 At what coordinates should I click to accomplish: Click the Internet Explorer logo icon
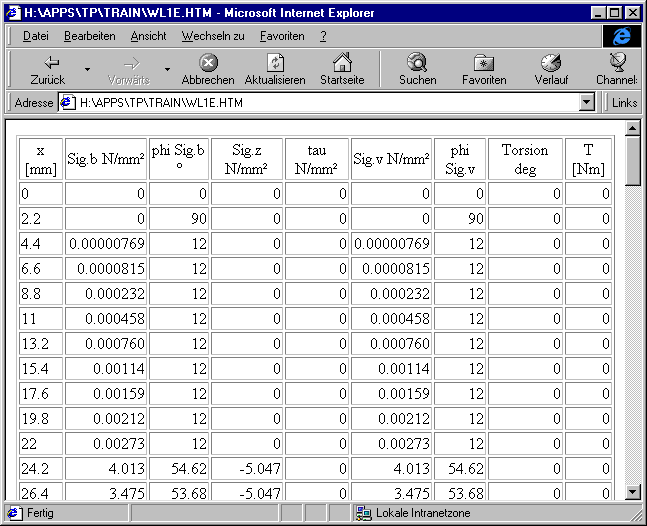pos(621,36)
